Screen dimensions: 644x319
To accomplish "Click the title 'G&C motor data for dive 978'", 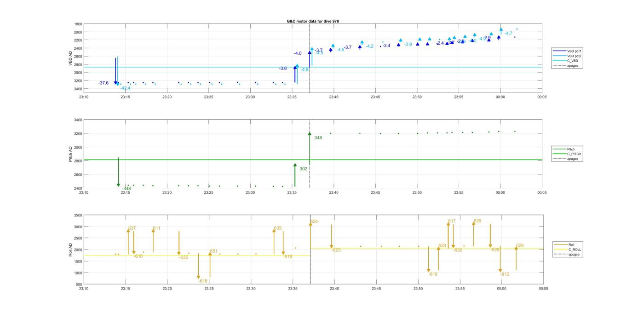I will pyautogui.click(x=313, y=21).
